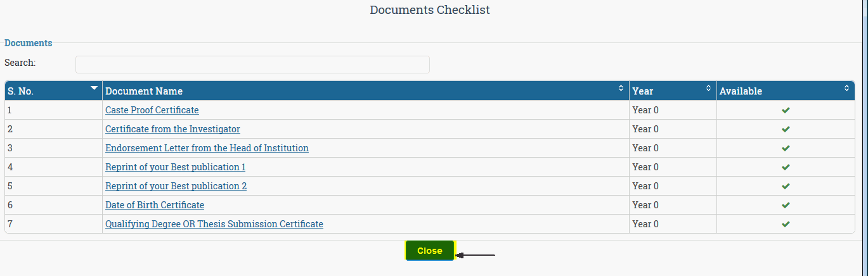This screenshot has height=276, width=868.
Task: Open the Caste Proof Certificate link
Action: click(x=152, y=110)
